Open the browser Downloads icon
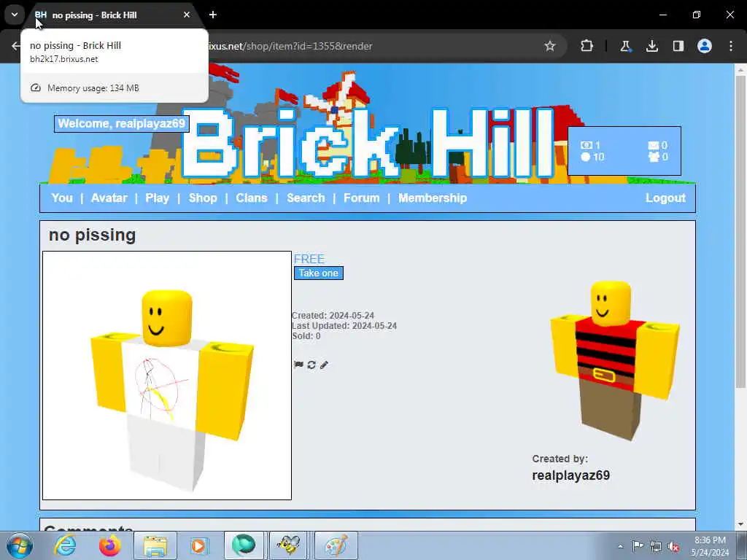The height and width of the screenshot is (560, 747). [x=652, y=46]
